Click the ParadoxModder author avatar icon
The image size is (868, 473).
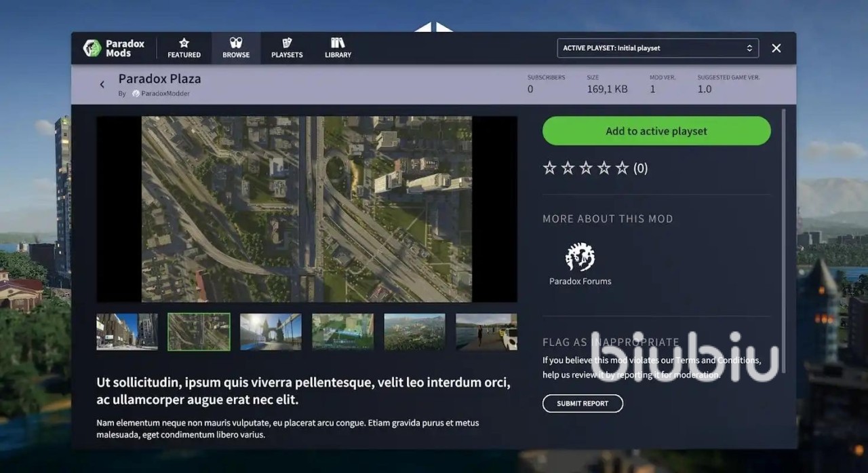point(136,94)
